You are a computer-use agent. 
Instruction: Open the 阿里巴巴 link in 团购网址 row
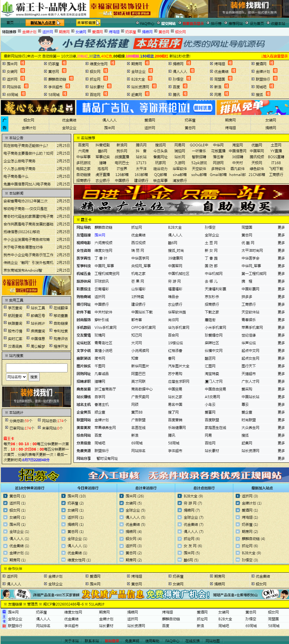(x=138, y=374)
